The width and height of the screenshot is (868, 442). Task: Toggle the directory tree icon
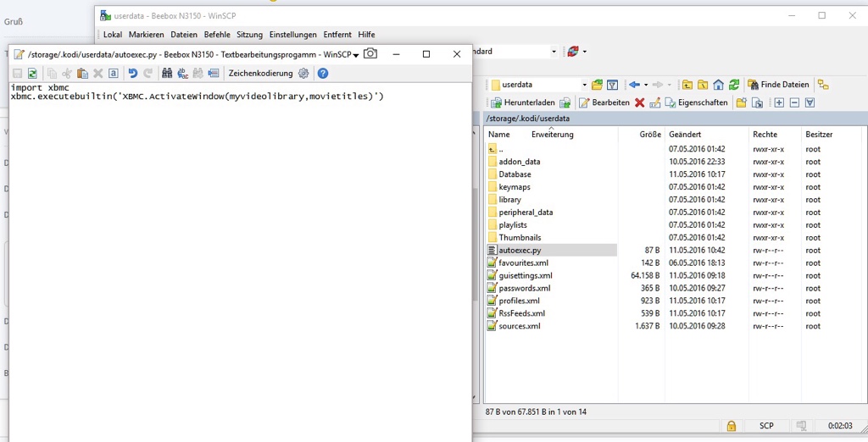[x=823, y=85]
